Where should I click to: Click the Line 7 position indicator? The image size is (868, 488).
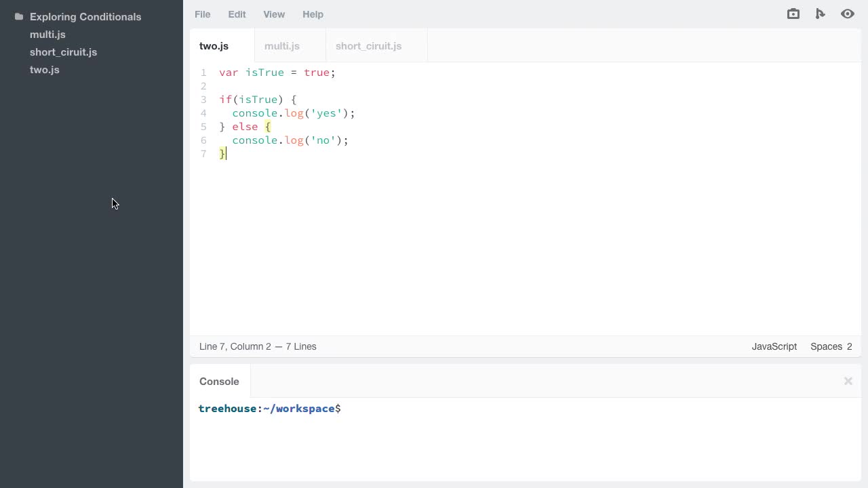tap(258, 346)
